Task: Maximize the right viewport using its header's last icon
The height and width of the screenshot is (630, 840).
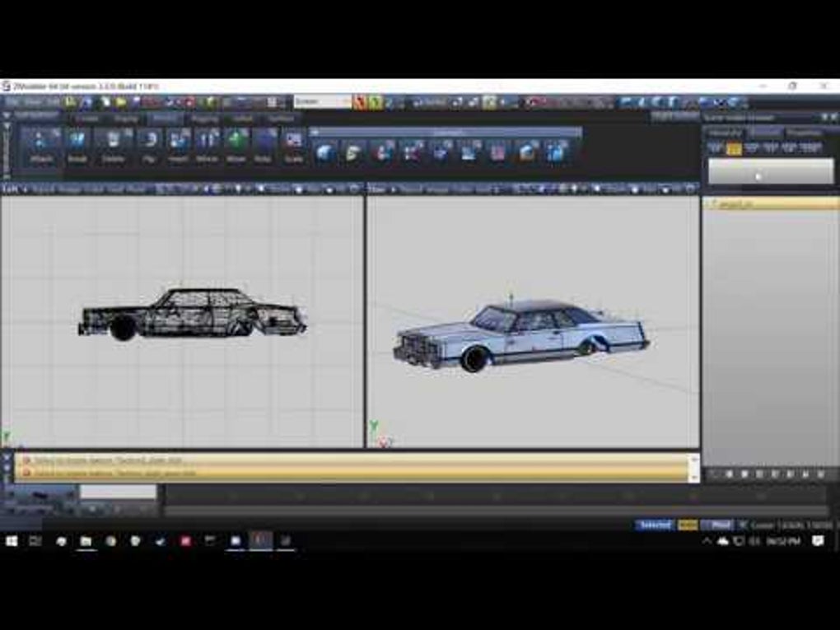Action: 690,189
